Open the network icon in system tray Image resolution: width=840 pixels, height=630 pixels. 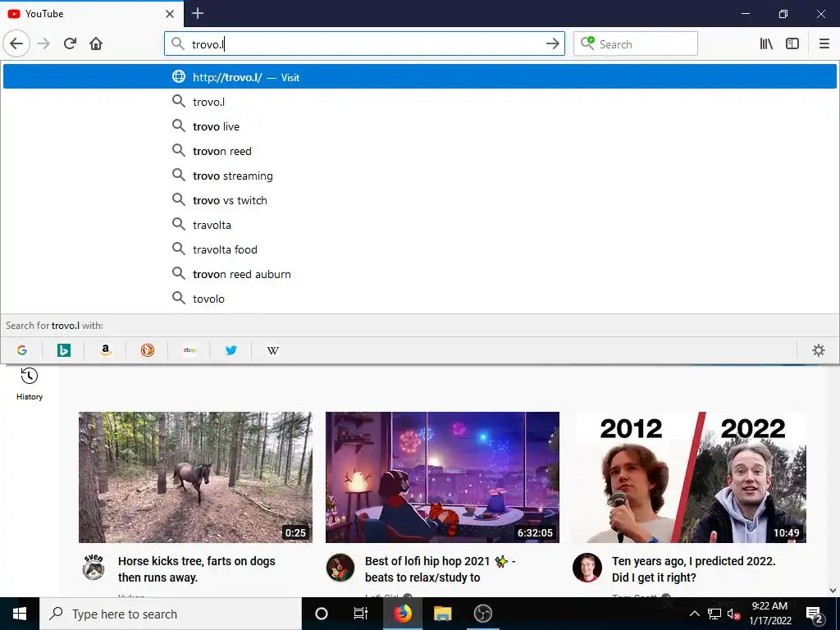714,614
